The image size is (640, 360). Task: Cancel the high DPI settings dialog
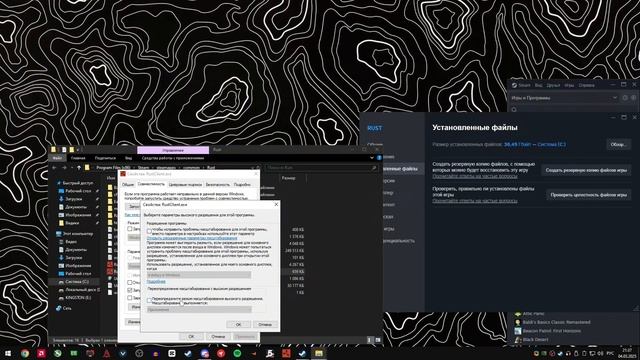[265, 324]
